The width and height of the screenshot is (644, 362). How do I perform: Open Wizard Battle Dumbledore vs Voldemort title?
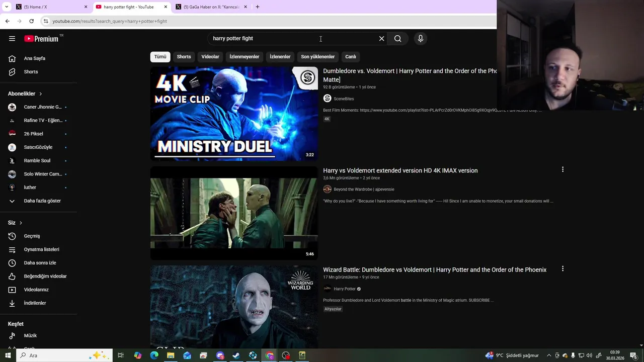point(435,270)
